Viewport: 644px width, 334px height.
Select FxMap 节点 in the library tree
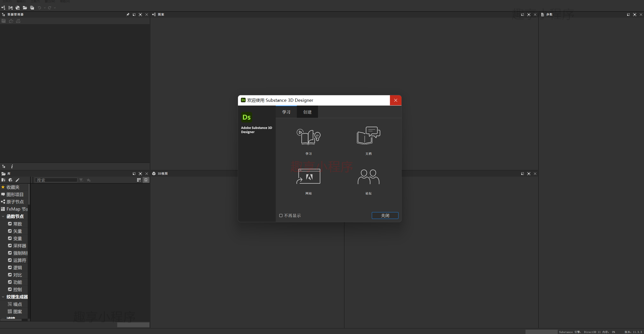[14, 209]
